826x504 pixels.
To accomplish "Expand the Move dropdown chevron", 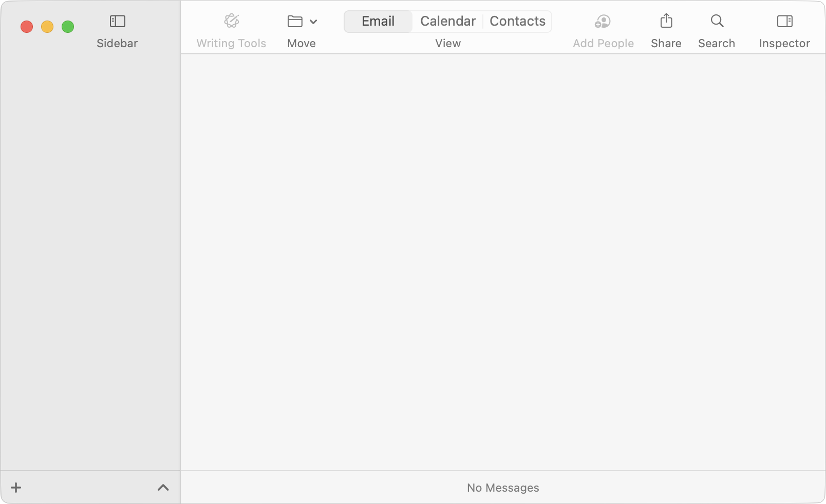I will (x=313, y=22).
